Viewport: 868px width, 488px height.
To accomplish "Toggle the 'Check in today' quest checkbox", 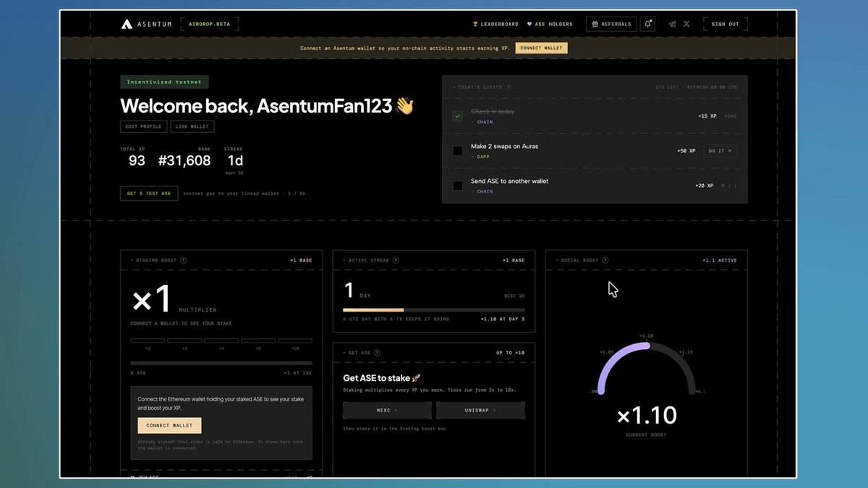I will point(458,116).
